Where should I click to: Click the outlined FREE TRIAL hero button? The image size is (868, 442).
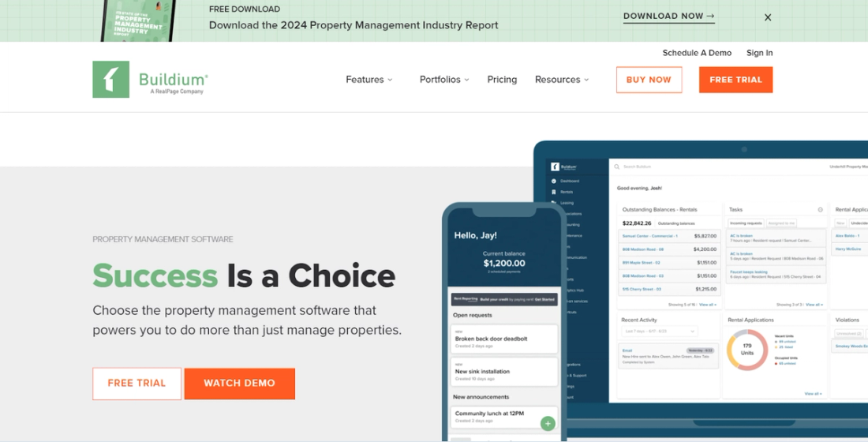coord(137,384)
